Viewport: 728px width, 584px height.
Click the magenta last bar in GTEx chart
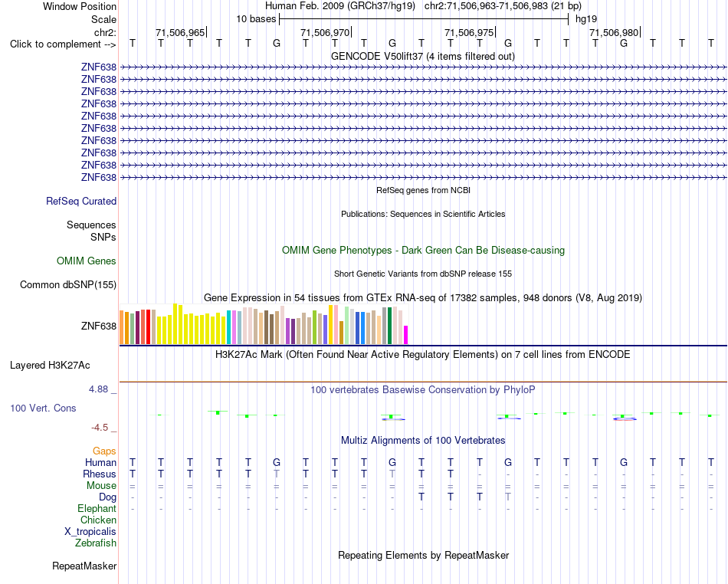click(x=406, y=335)
